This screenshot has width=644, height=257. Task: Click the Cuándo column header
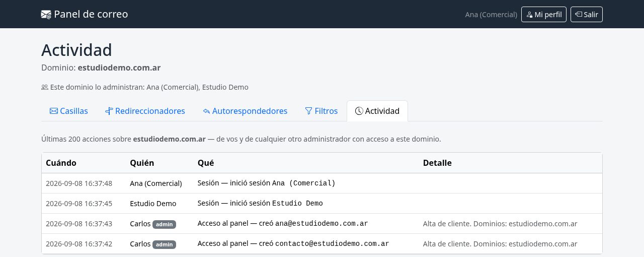(x=61, y=163)
